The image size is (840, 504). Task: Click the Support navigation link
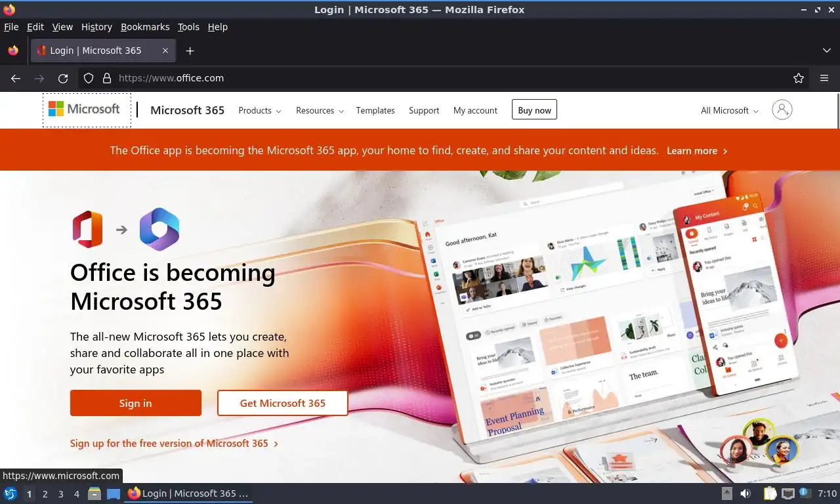[x=424, y=110]
